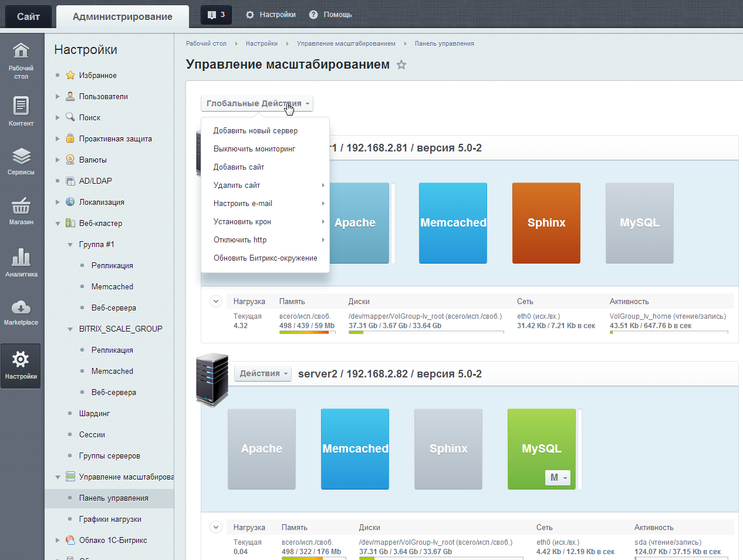743x560 pixels.
Task: Click the orange Sphinx tile on server1
Action: pos(546,223)
